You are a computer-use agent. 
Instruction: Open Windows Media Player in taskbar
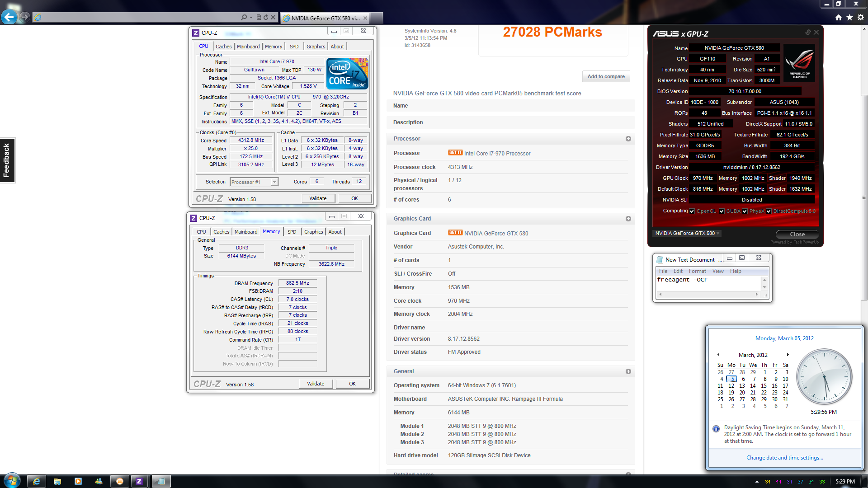[x=78, y=481]
